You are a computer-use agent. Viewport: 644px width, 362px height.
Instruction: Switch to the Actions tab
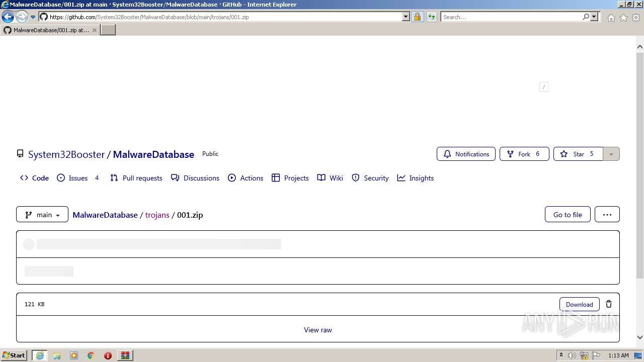coord(246,178)
